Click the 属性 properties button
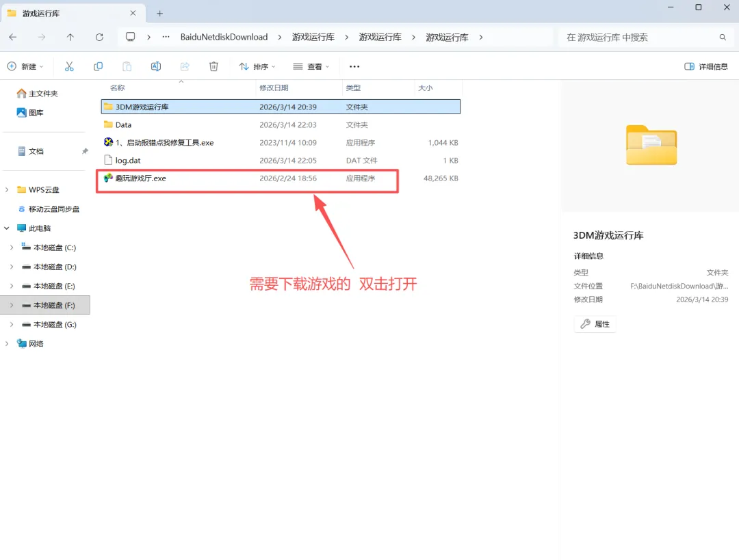Viewport: 739px width, 560px height. (x=595, y=324)
